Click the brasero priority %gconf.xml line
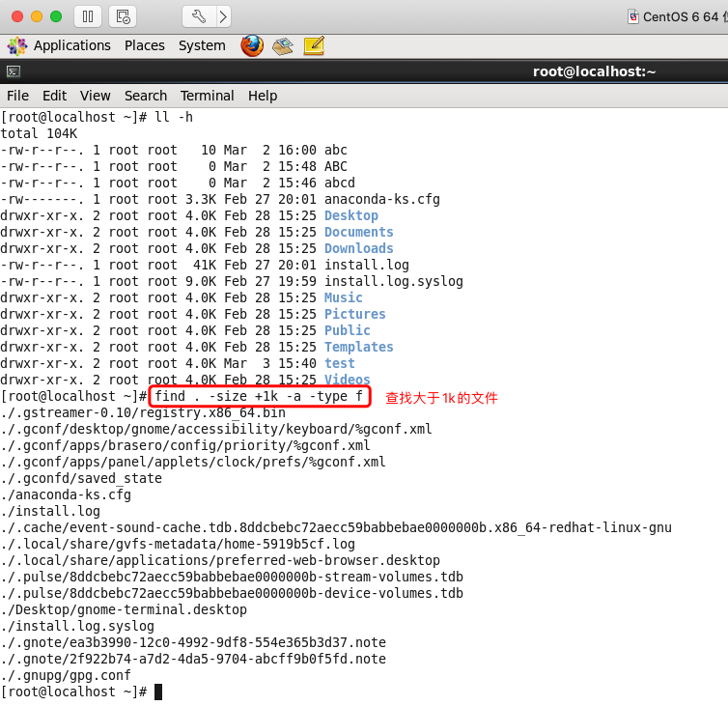This screenshot has width=728, height=706. [185, 445]
